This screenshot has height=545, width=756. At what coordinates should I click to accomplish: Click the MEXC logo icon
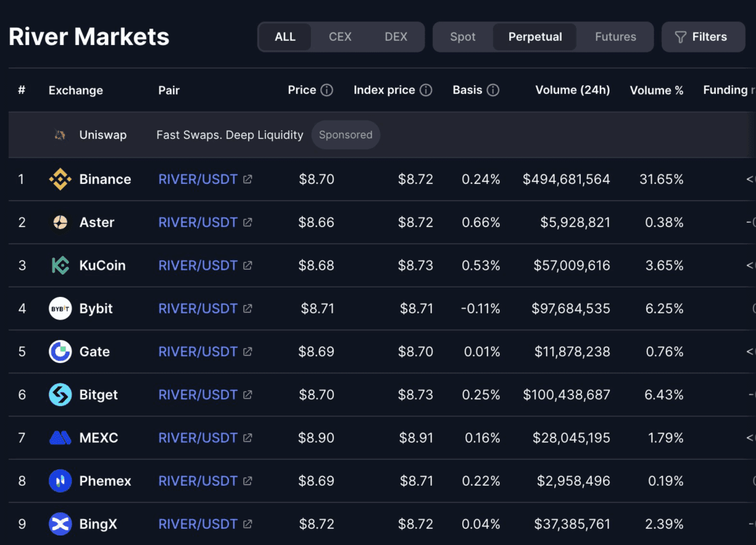pos(60,438)
